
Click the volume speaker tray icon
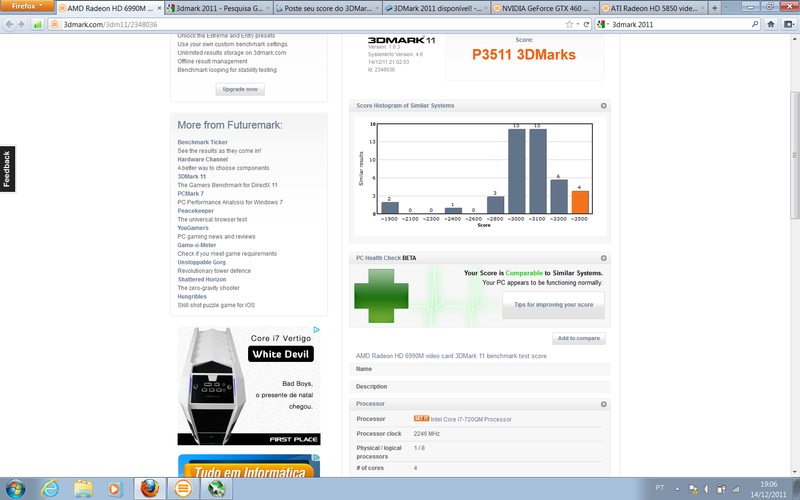707,489
